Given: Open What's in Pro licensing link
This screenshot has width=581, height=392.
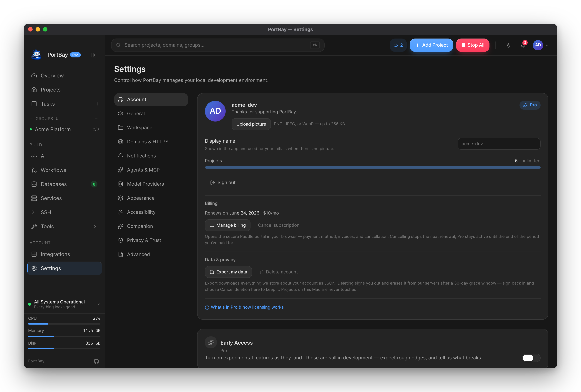Looking at the screenshot, I should [x=244, y=307].
